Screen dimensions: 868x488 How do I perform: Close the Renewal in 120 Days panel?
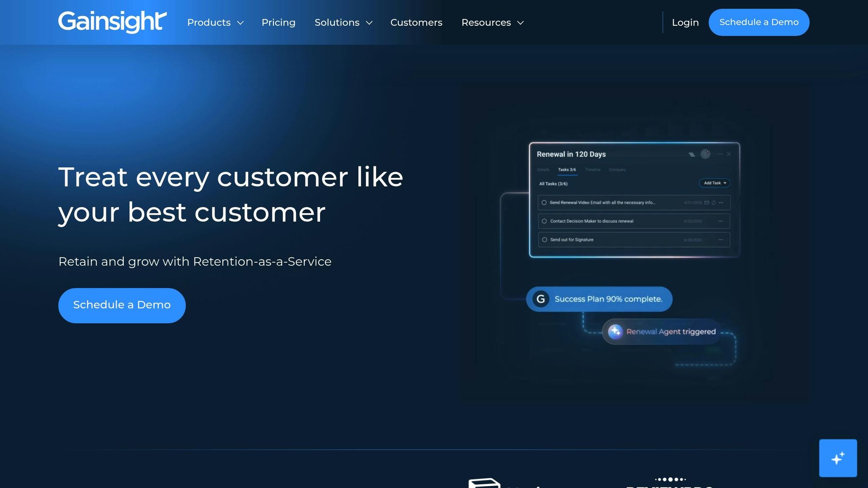[x=729, y=154]
